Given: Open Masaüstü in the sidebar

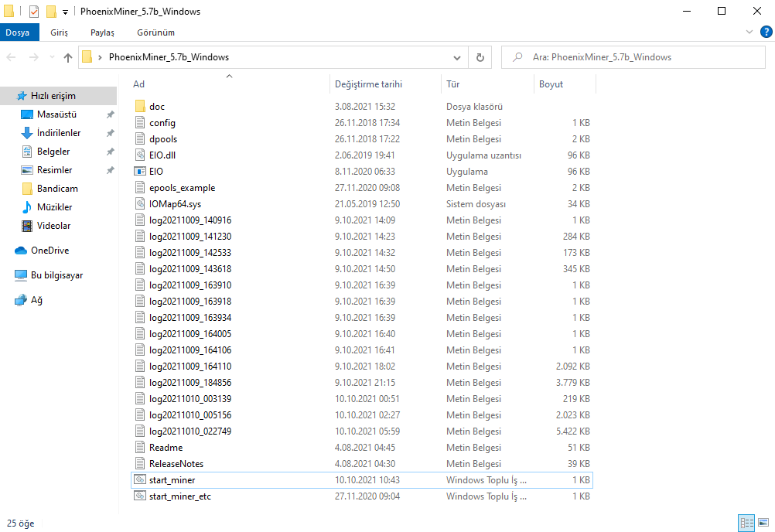Looking at the screenshot, I should point(56,114).
